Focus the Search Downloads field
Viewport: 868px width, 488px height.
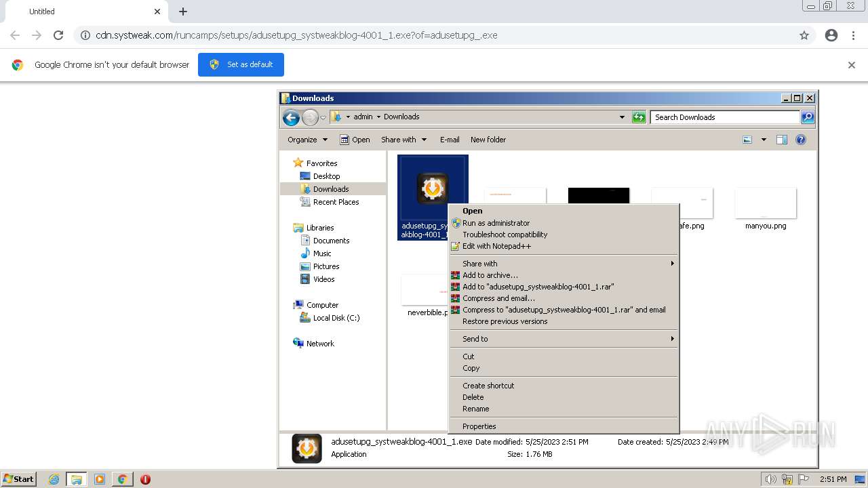[725, 117]
